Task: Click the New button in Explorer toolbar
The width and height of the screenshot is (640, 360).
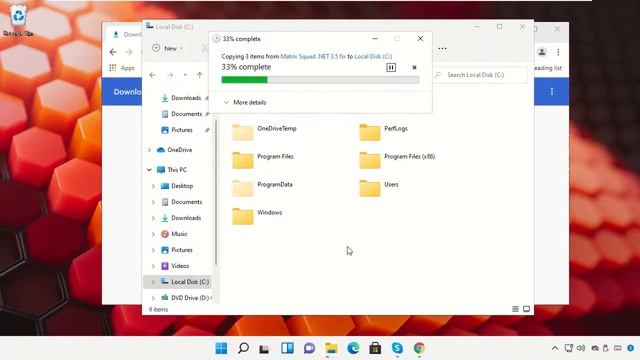Action: pyautogui.click(x=167, y=48)
